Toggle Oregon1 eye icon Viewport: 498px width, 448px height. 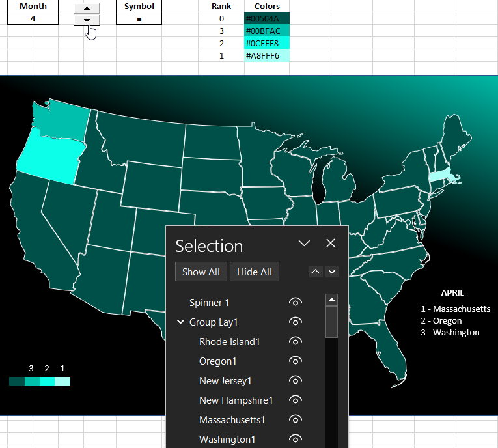296,361
